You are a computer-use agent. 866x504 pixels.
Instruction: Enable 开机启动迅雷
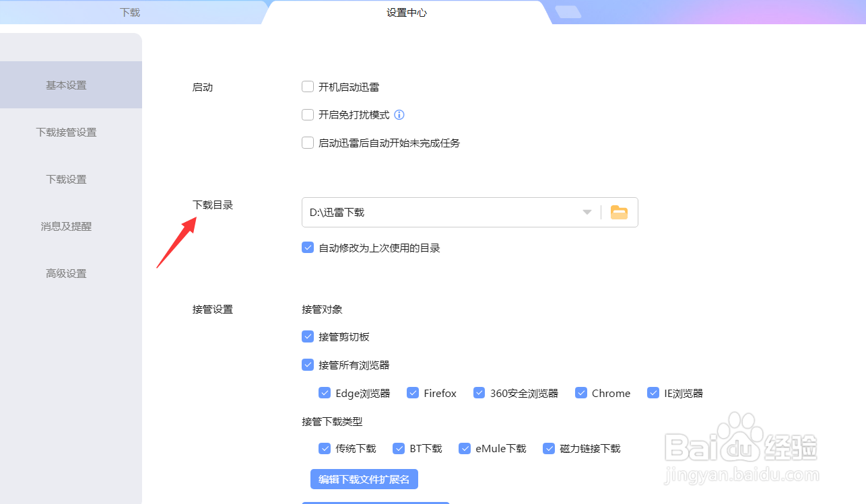coord(308,86)
